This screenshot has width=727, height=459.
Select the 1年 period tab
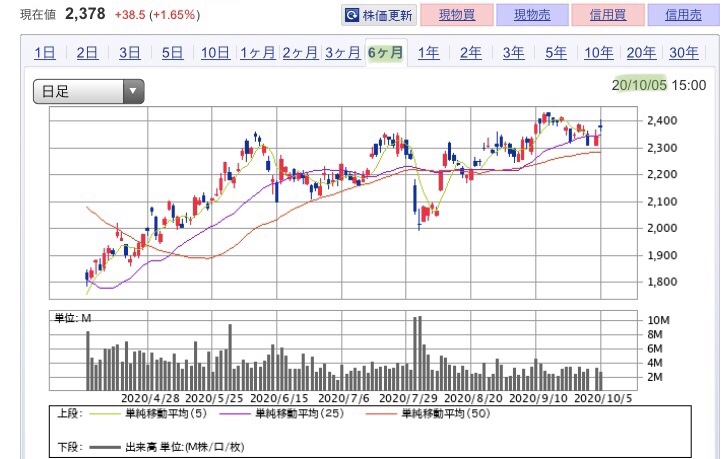tap(428, 53)
